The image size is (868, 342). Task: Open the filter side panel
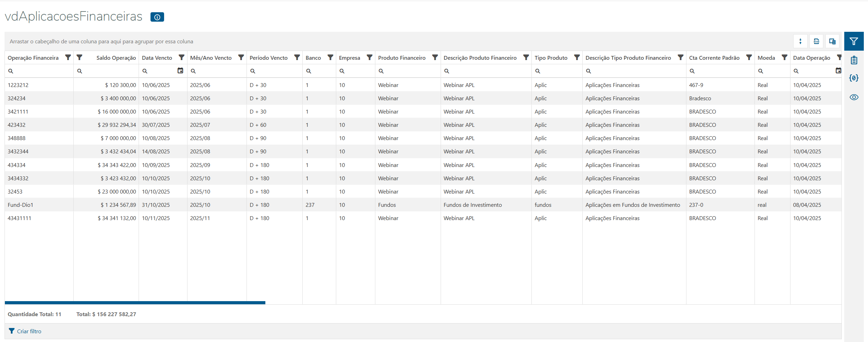[x=854, y=42]
